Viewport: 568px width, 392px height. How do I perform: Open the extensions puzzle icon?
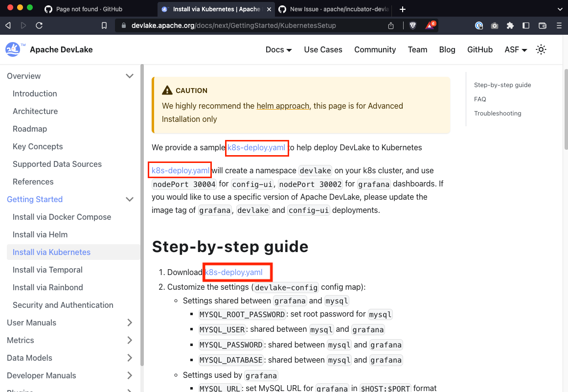pyautogui.click(x=510, y=25)
